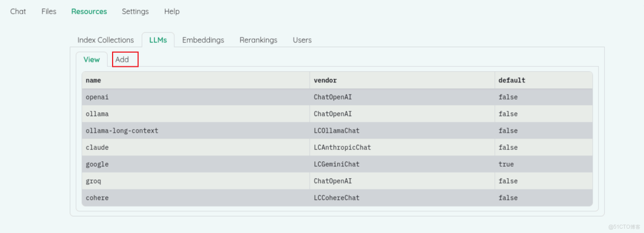
Task: Click false default value in ollama-long-context row
Action: click(x=543, y=130)
